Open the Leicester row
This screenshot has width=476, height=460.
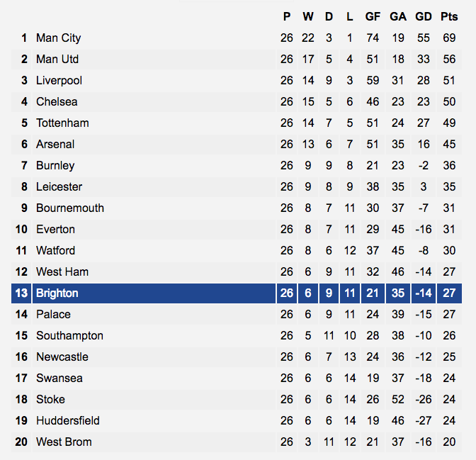click(237, 187)
